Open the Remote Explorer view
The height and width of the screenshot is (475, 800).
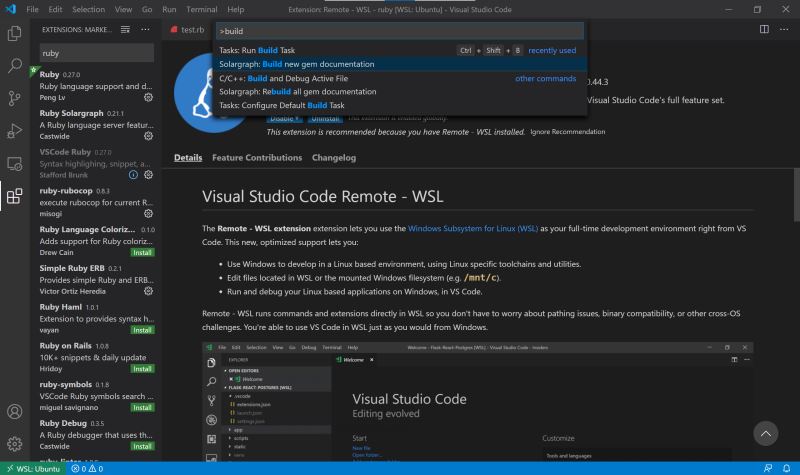pos(14,163)
